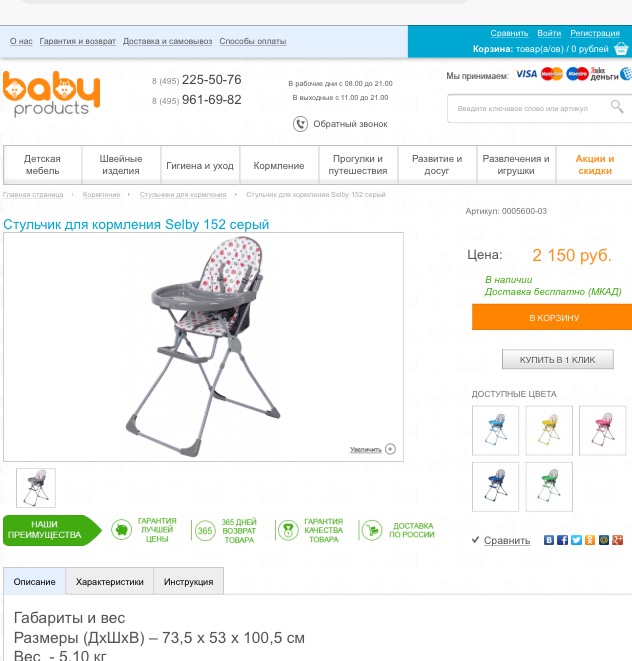The width and height of the screenshot is (632, 661).
Task: Select the green chair color option
Action: (549, 487)
